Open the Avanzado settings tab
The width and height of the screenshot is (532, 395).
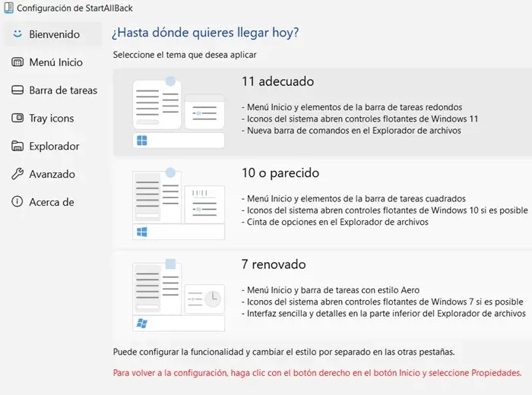click(52, 174)
